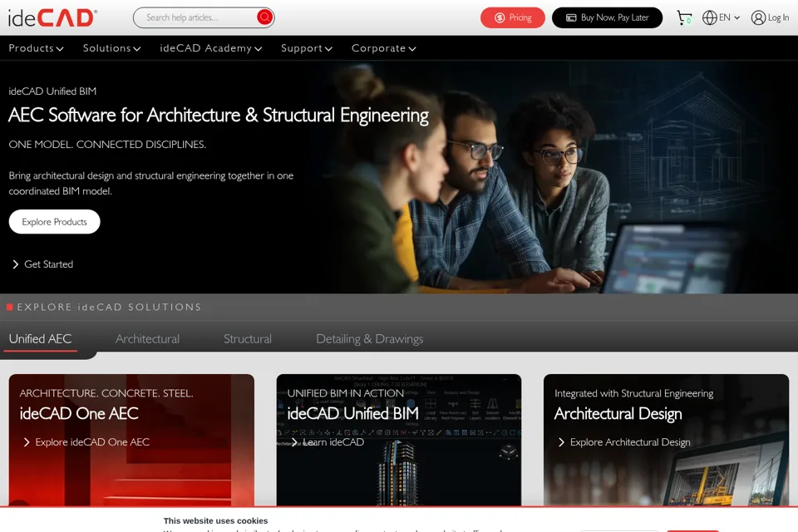This screenshot has width=798, height=532.
Task: Expand the Support menu
Action: [307, 48]
